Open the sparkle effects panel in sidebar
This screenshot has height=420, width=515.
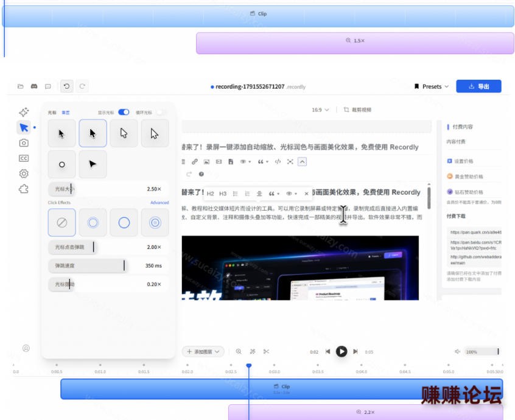[x=24, y=112]
